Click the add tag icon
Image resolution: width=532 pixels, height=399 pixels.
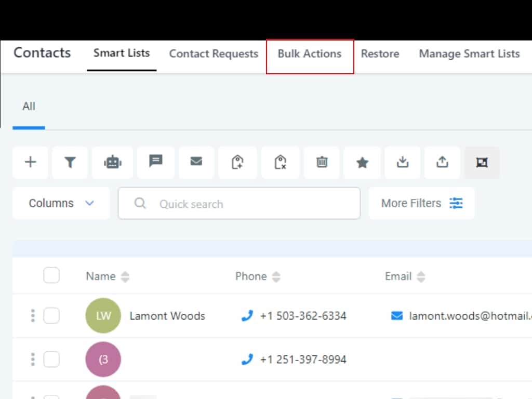click(237, 163)
